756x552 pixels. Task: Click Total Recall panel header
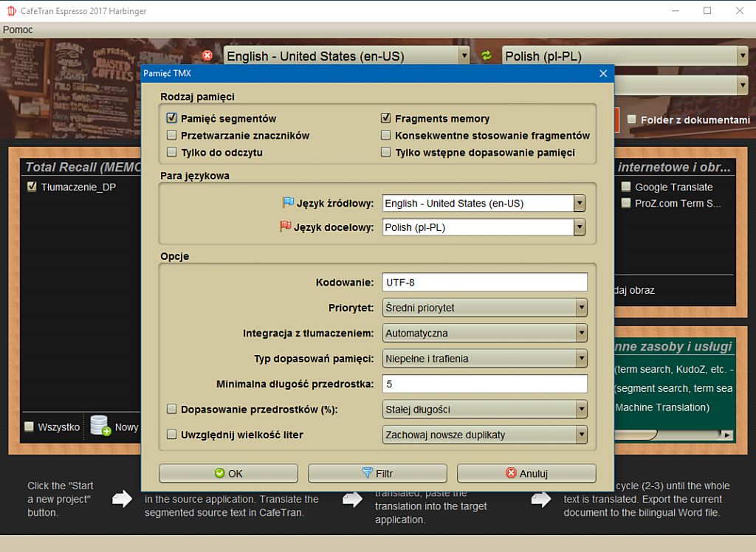pos(83,167)
